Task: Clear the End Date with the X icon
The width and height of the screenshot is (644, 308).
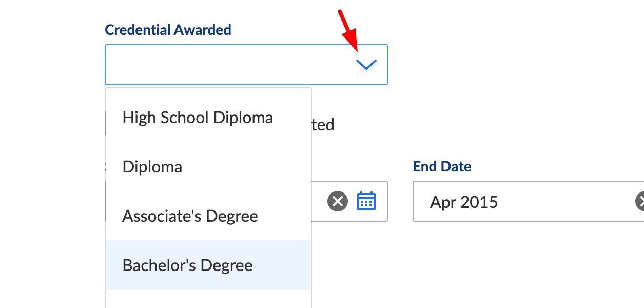Action: [640, 201]
